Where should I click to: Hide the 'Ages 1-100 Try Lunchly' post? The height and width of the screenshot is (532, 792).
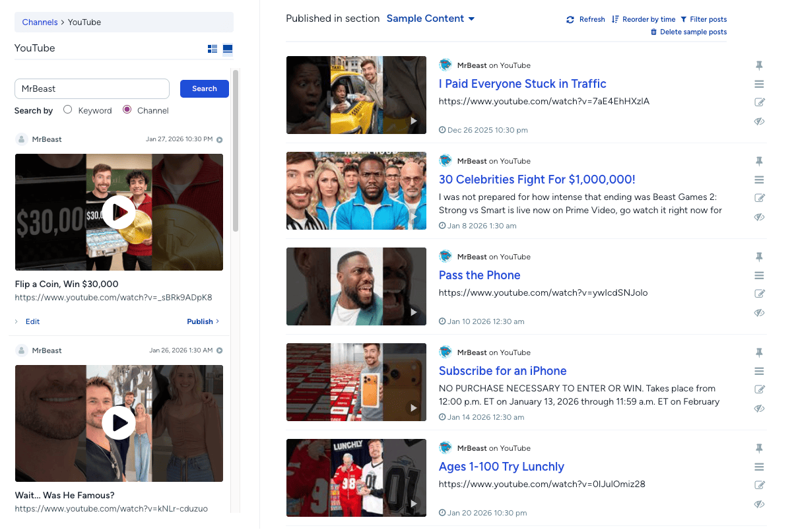[x=759, y=504]
